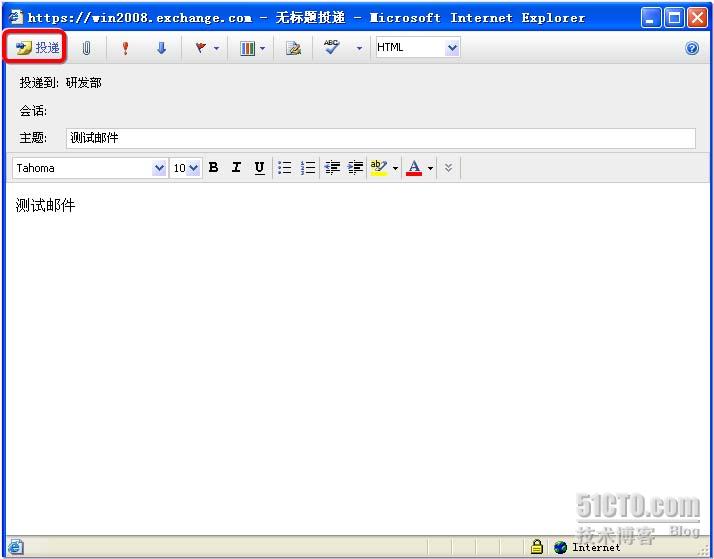Set low importance with blue down arrow
The height and width of the screenshot is (559, 714).
tap(161, 48)
